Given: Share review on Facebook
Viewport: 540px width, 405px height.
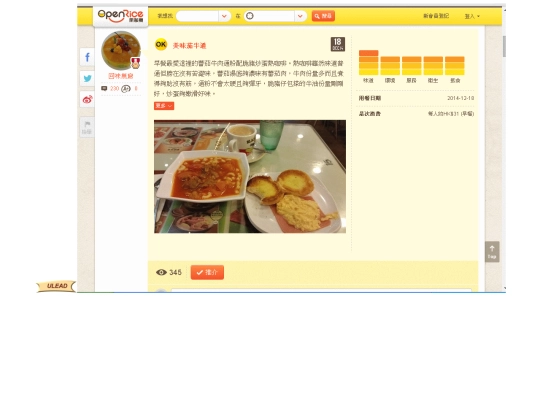Looking at the screenshot, I should pos(87,57).
